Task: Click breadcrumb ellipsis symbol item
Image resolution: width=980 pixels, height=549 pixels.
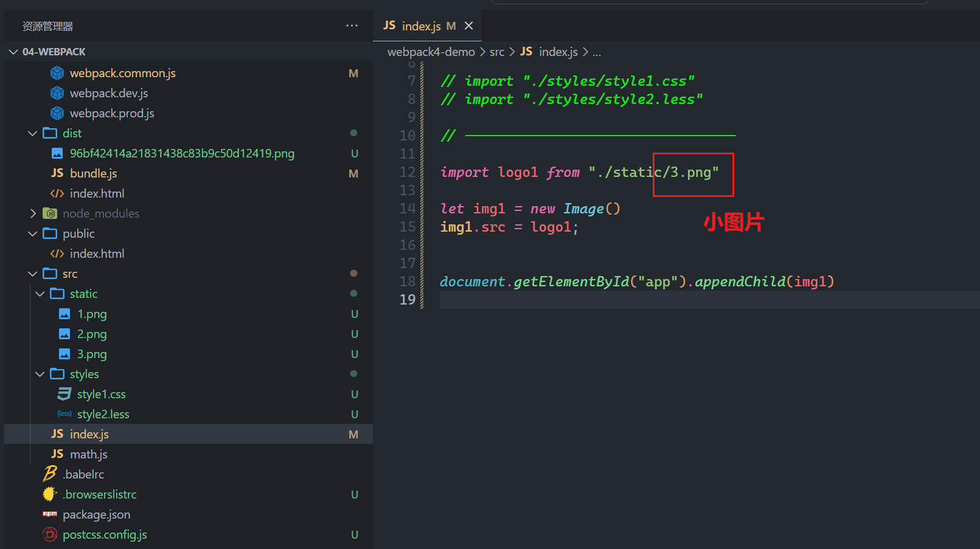Action: (597, 52)
